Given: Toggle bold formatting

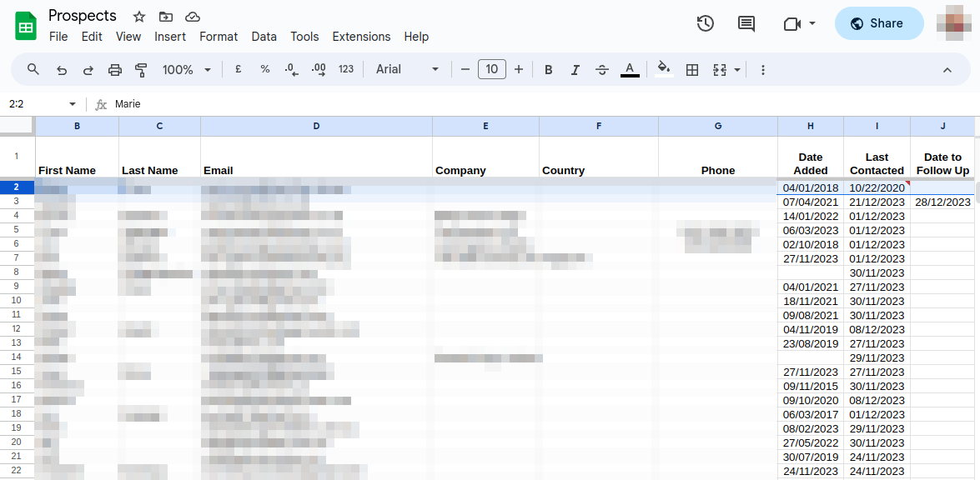Looking at the screenshot, I should coord(548,70).
